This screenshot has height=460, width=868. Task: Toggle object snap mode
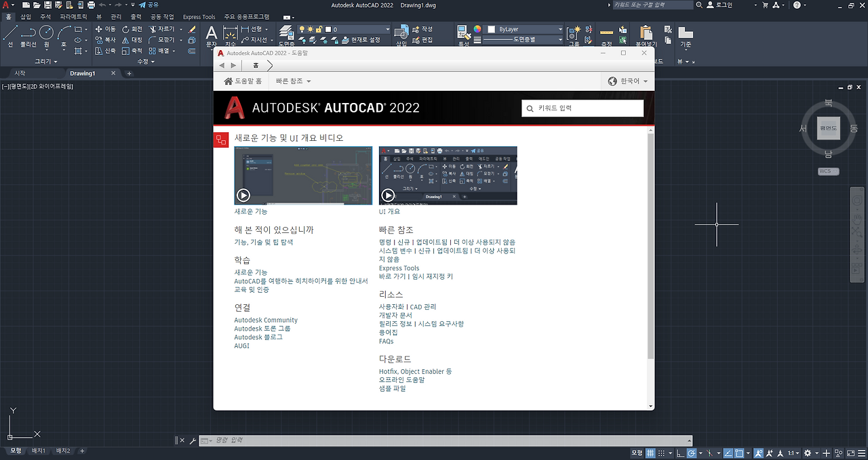coord(739,452)
